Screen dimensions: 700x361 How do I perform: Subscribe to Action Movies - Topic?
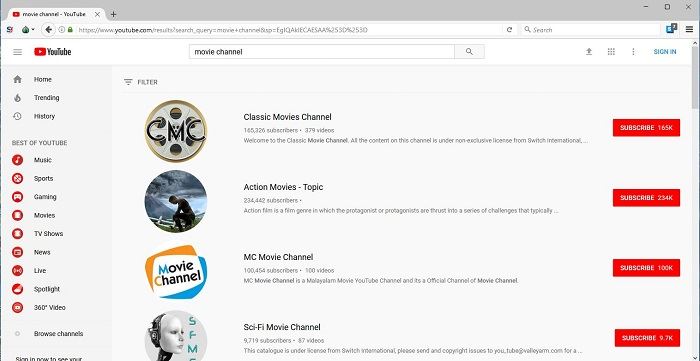646,198
